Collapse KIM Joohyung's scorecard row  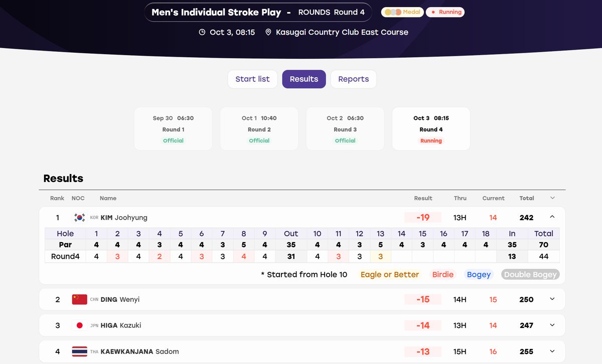(552, 217)
